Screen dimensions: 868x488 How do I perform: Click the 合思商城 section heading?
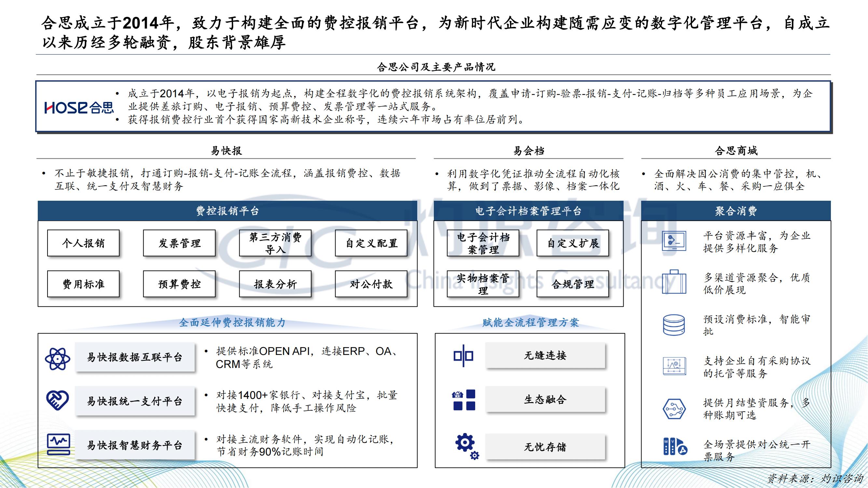pyautogui.click(x=736, y=151)
